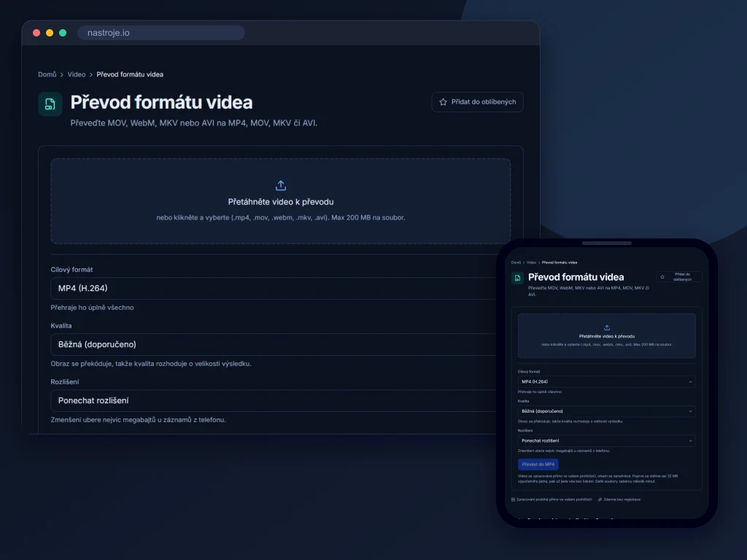This screenshot has width=747, height=560.
Task: Click 'Převod formátu videa' in desktop breadcrumb
Action: point(130,74)
